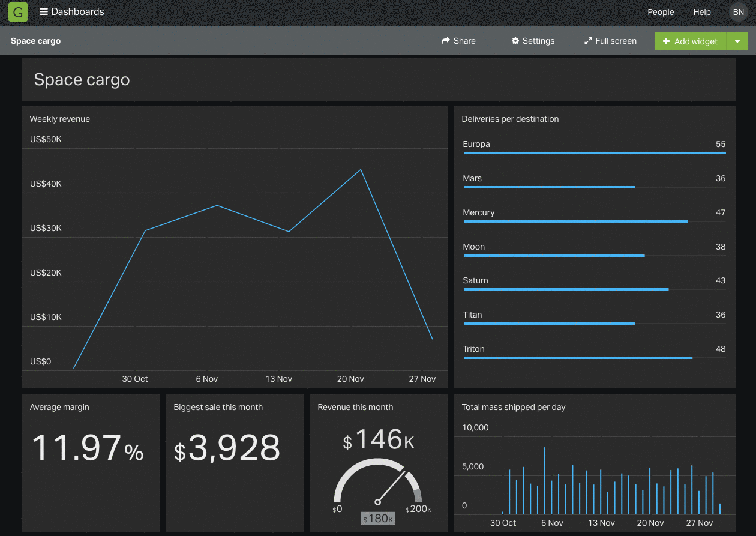Click the Full screen expand icon
The image size is (756, 536).
point(588,41)
